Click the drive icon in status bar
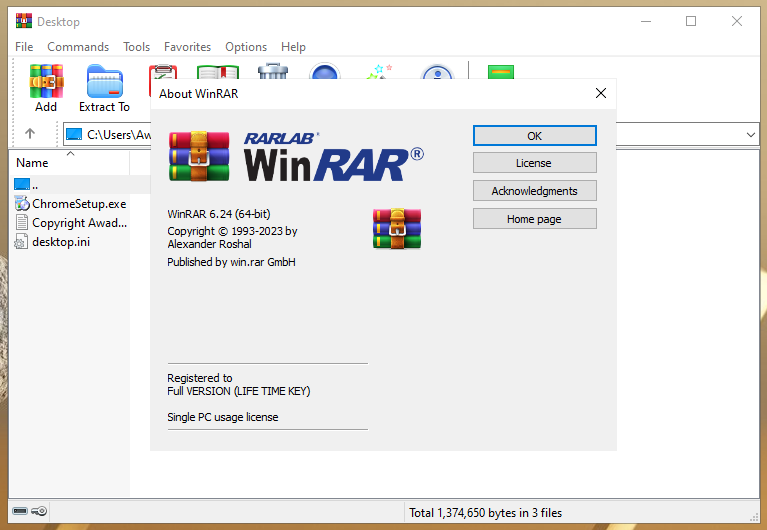 [20, 511]
